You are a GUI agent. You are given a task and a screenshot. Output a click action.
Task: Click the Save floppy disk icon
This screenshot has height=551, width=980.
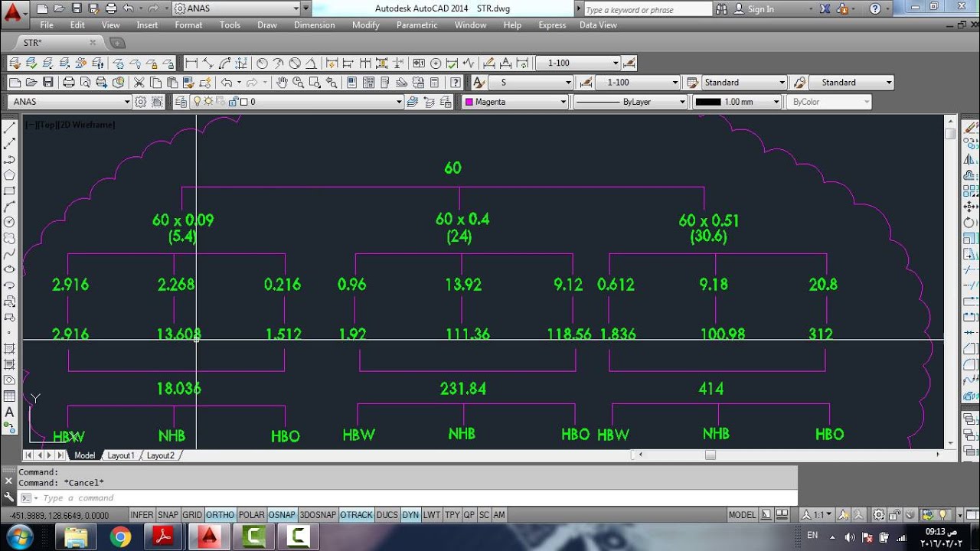click(x=48, y=83)
